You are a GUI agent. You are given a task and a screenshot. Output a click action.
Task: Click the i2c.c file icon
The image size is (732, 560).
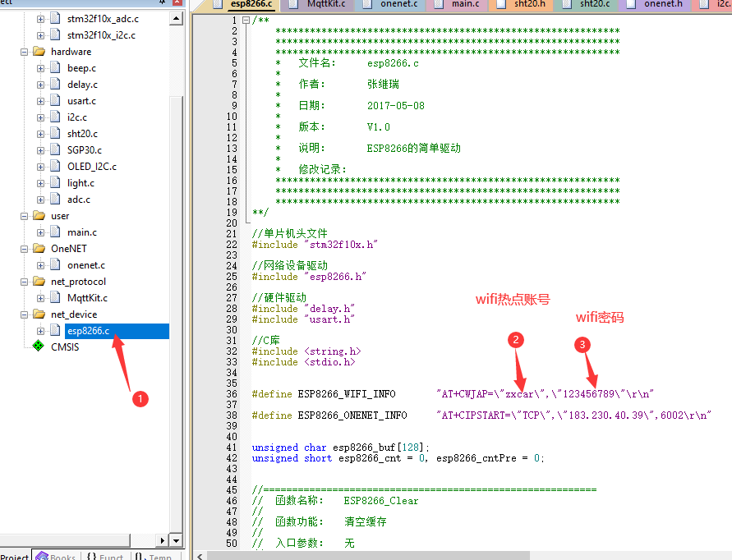(55, 117)
